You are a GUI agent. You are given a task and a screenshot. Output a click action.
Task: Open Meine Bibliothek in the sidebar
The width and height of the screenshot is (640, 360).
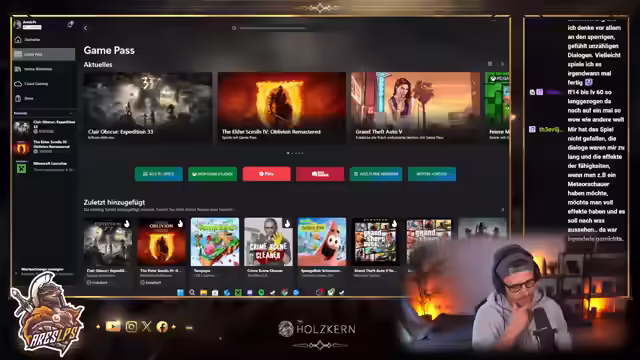point(44,69)
